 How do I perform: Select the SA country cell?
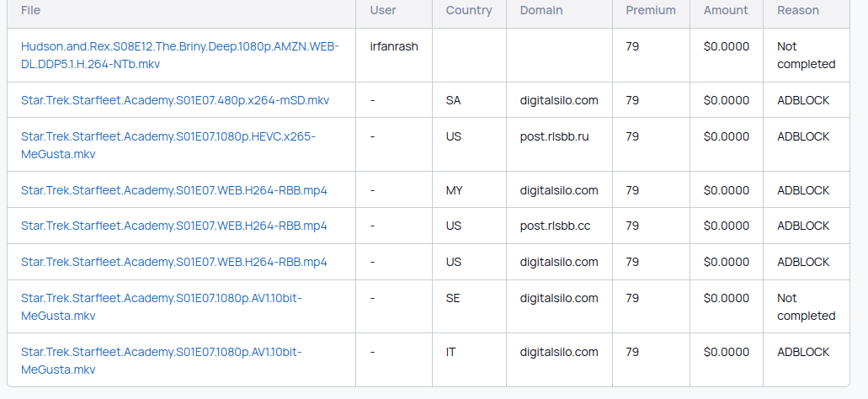454,100
